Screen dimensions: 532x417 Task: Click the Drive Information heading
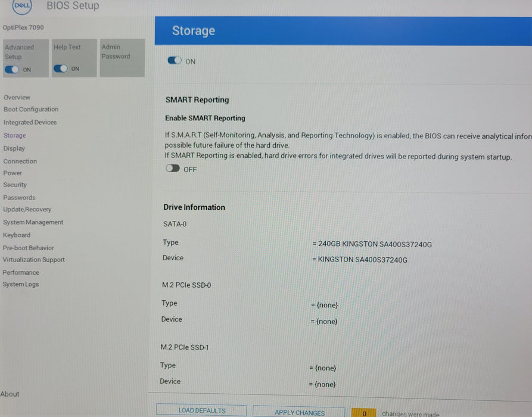click(x=194, y=207)
